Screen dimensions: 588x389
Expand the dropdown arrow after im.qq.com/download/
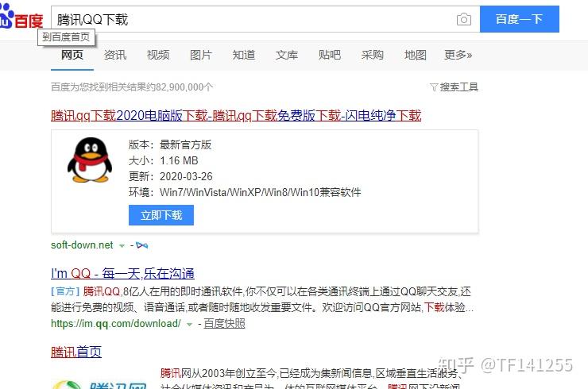tap(189, 324)
